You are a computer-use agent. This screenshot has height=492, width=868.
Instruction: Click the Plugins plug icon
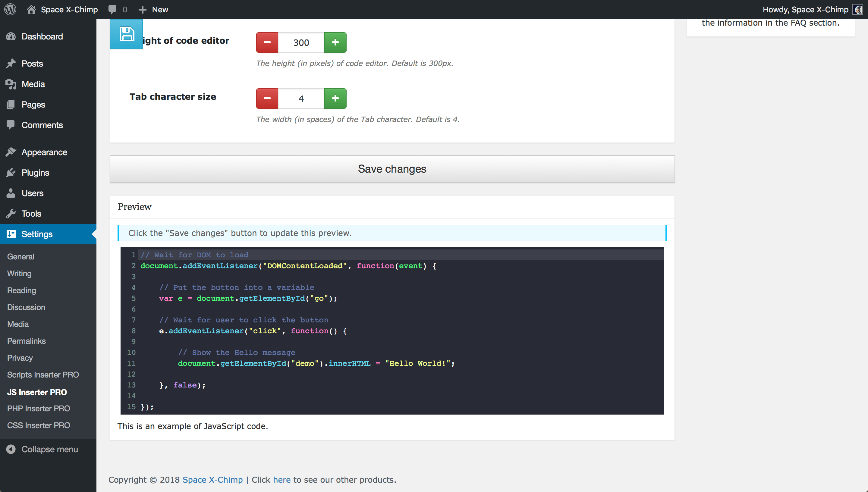(x=11, y=173)
